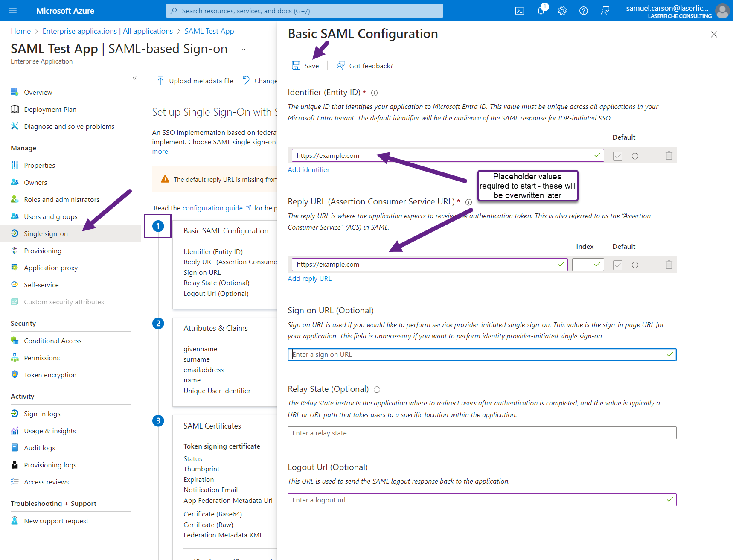Open Application proxy
The height and width of the screenshot is (560, 733).
(x=51, y=268)
